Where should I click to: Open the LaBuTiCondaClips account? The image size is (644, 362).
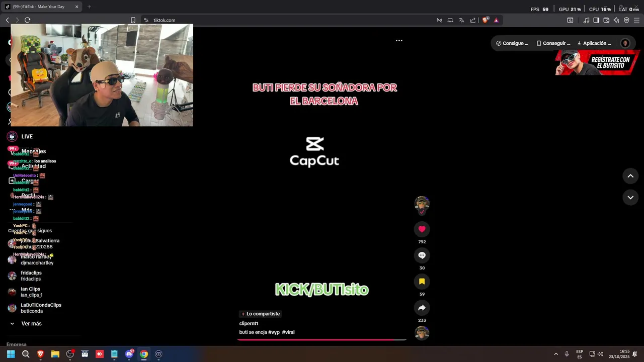pyautogui.click(x=34, y=308)
